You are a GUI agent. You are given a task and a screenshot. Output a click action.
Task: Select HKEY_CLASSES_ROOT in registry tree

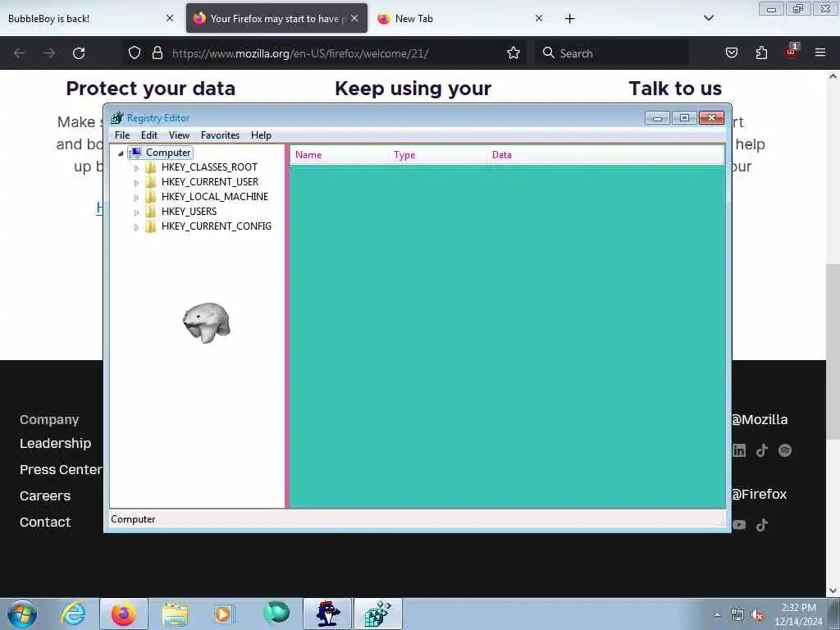pos(209,167)
